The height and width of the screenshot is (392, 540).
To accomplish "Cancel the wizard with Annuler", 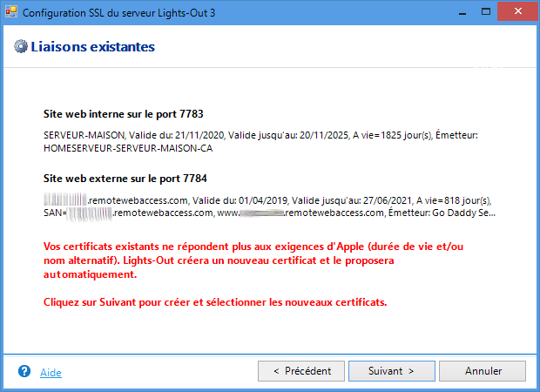I will [483, 371].
